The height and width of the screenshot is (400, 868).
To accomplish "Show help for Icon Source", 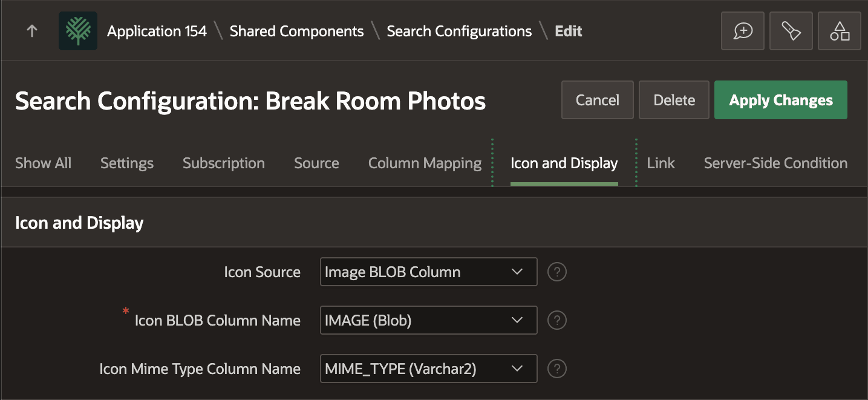I will point(556,272).
